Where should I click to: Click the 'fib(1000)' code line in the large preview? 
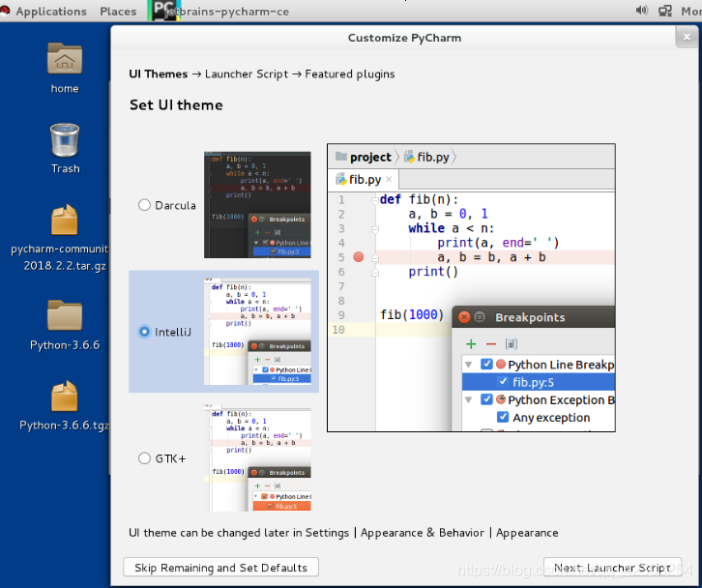pyautogui.click(x=412, y=315)
